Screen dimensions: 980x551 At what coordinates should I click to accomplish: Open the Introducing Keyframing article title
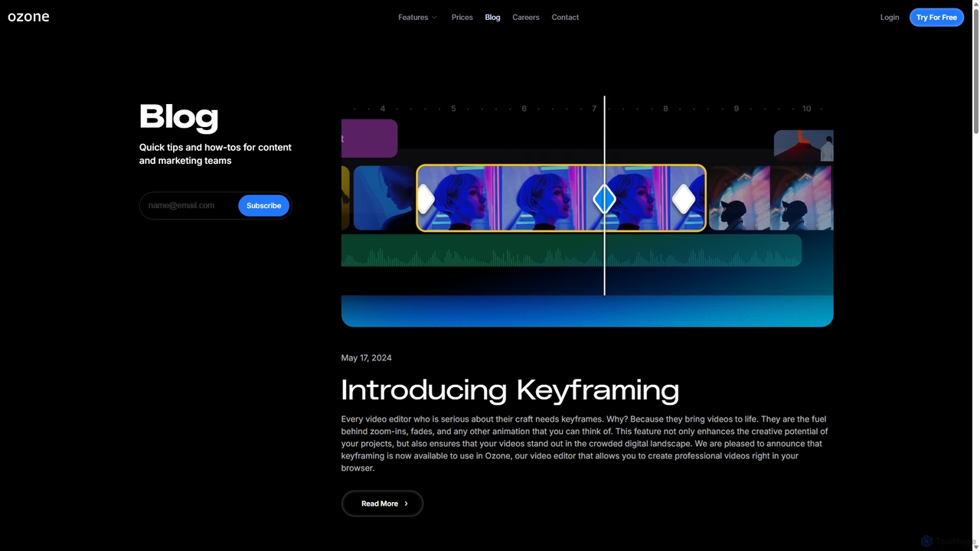coord(510,390)
